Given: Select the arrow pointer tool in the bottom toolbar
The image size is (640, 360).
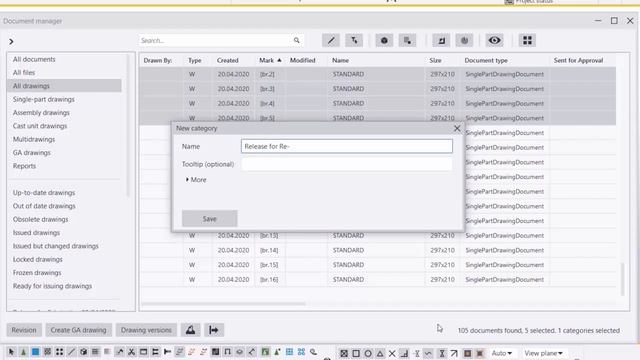Looking at the screenshot, I should click(11, 352).
